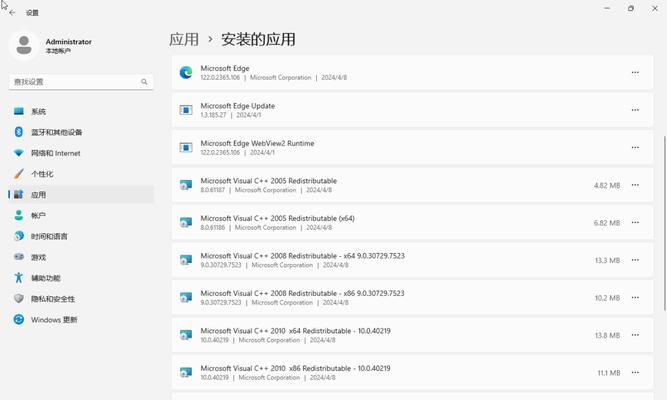Open more options for the Visual C++ 2005 4.82 MB entry

point(635,185)
